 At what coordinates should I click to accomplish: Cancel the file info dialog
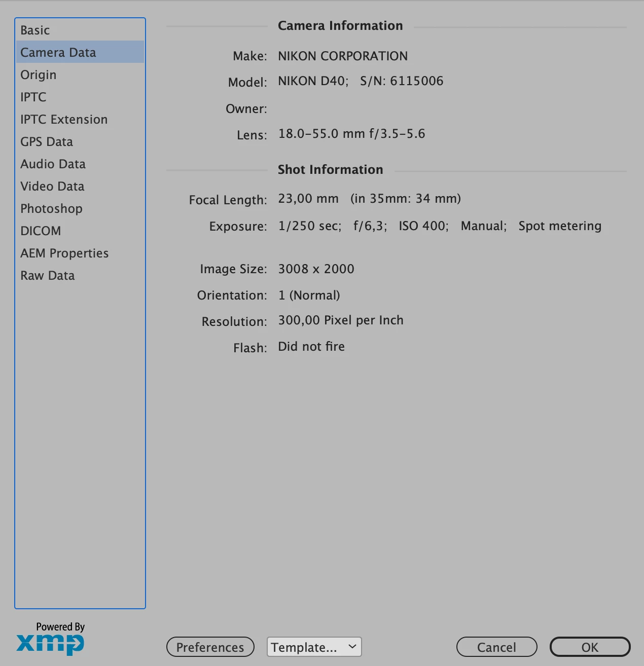496,647
